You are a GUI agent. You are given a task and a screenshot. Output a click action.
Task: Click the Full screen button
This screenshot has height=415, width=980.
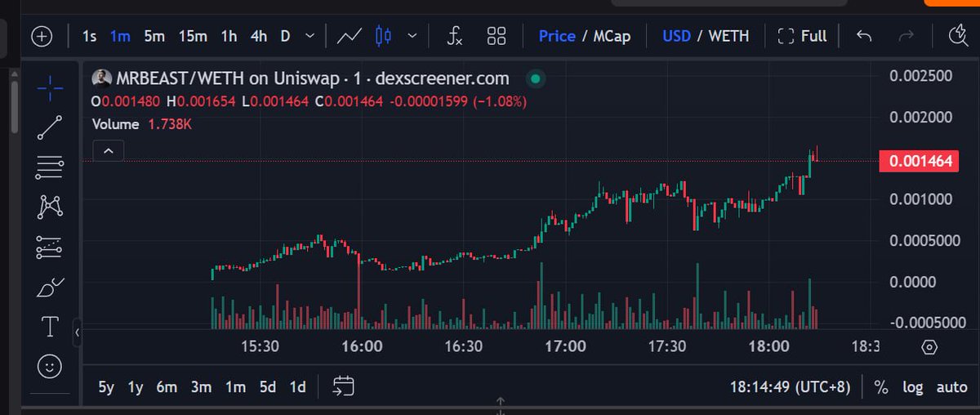[x=802, y=36]
